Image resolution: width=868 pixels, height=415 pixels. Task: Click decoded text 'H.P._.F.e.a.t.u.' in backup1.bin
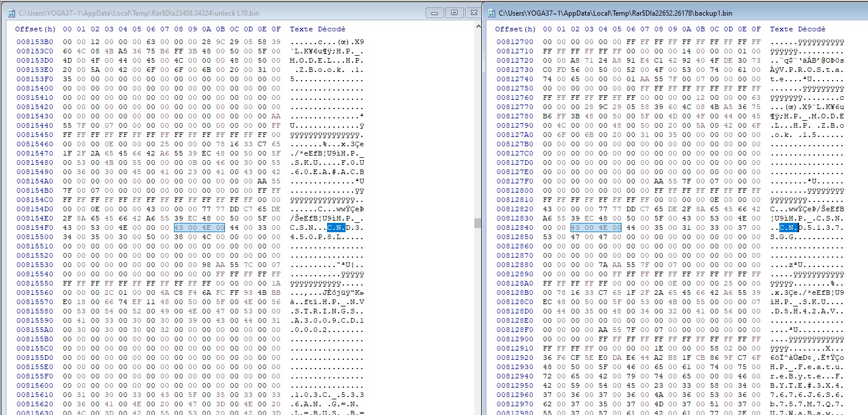[x=807, y=367]
